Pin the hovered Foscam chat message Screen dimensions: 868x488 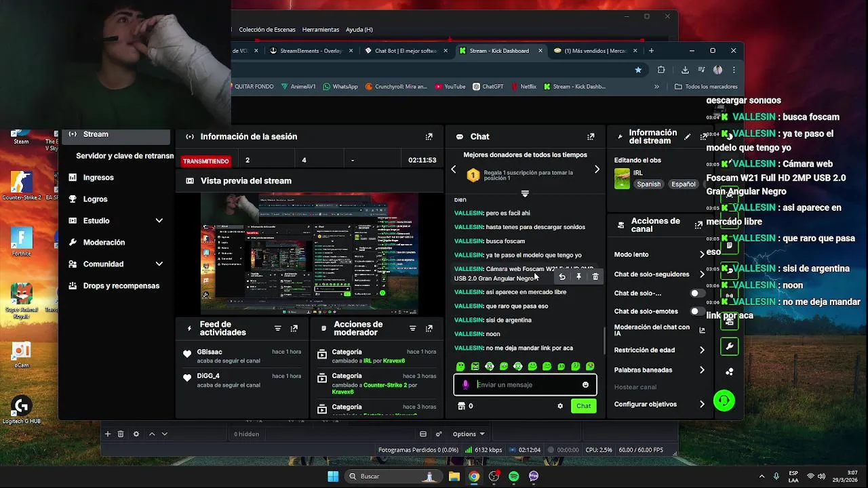(x=578, y=277)
